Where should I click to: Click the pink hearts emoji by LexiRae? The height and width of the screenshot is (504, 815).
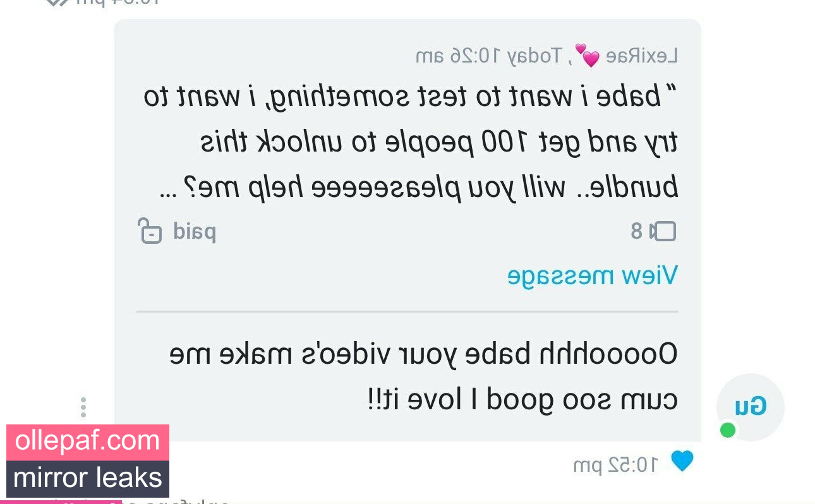point(587,56)
